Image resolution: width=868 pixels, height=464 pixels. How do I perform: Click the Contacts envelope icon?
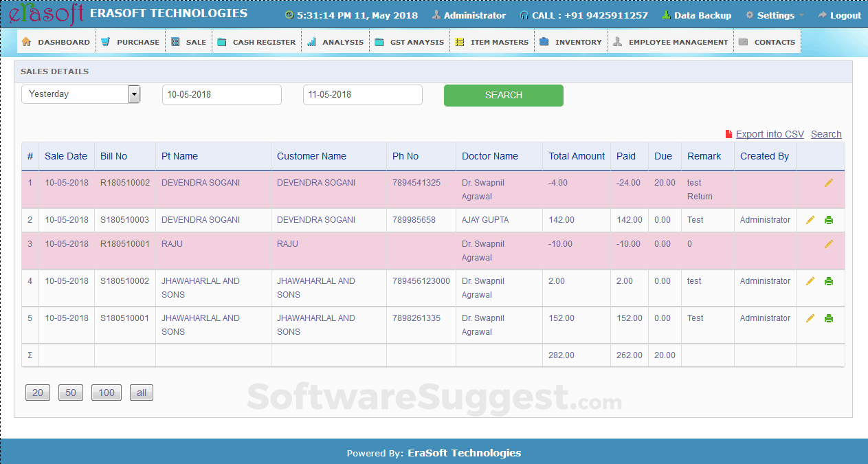[x=743, y=42]
